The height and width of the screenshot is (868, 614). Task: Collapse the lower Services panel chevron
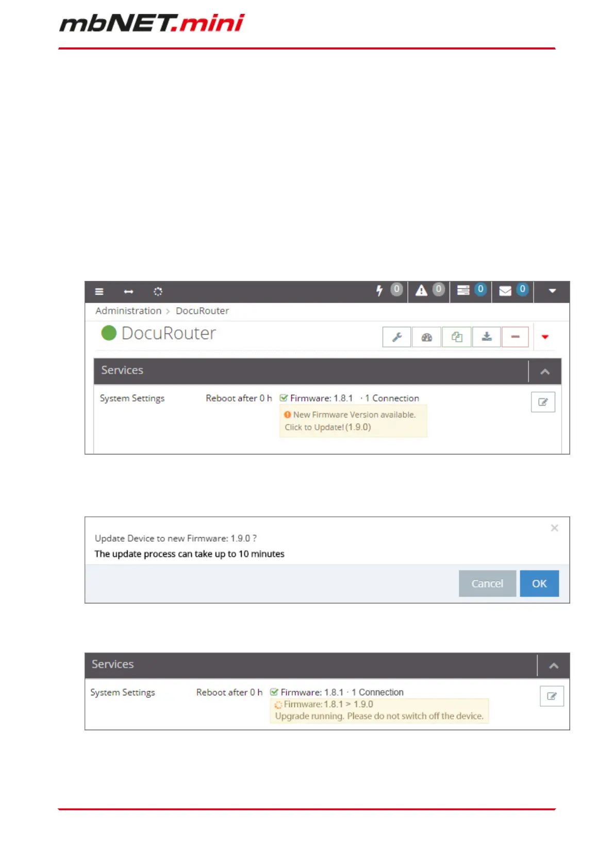point(554,665)
